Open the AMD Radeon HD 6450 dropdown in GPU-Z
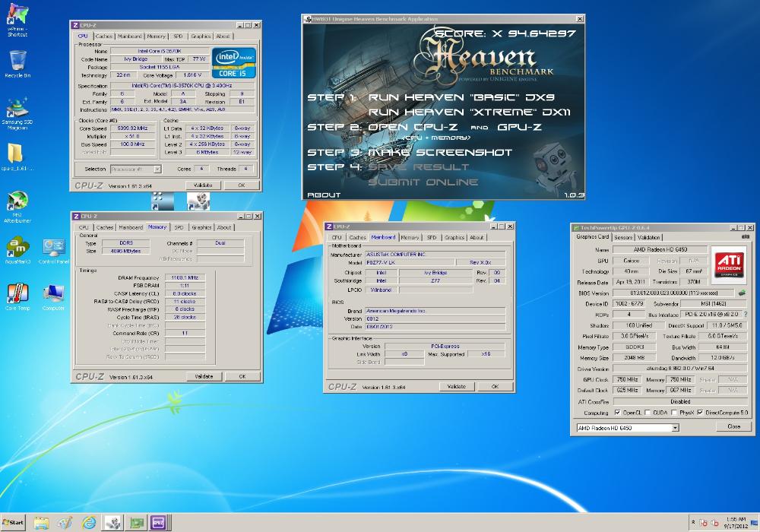The width and height of the screenshot is (760, 532). point(675,428)
